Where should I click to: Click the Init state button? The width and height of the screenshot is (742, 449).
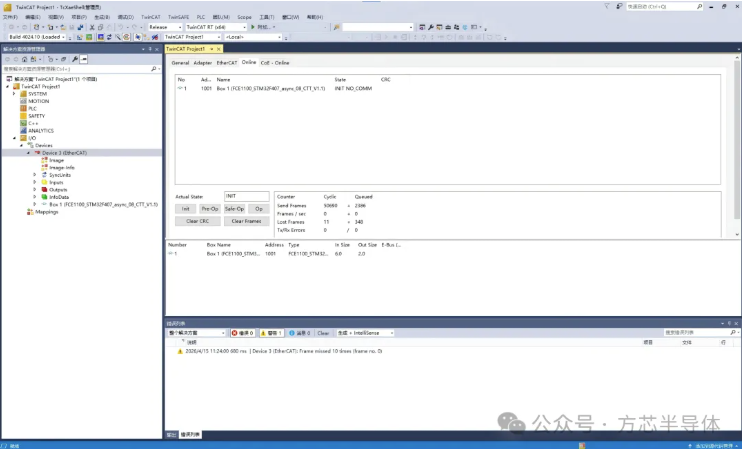(186, 209)
